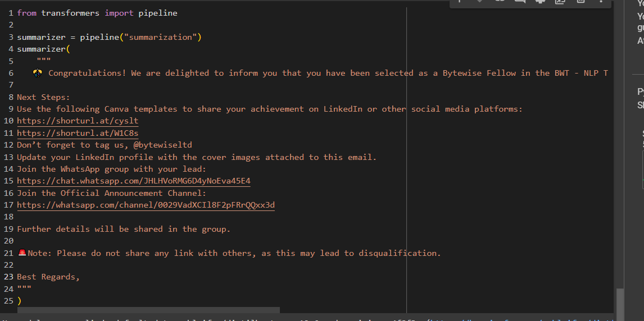Open the https://shorturl.at/cyslt link
The image size is (644, 321).
pos(78,121)
